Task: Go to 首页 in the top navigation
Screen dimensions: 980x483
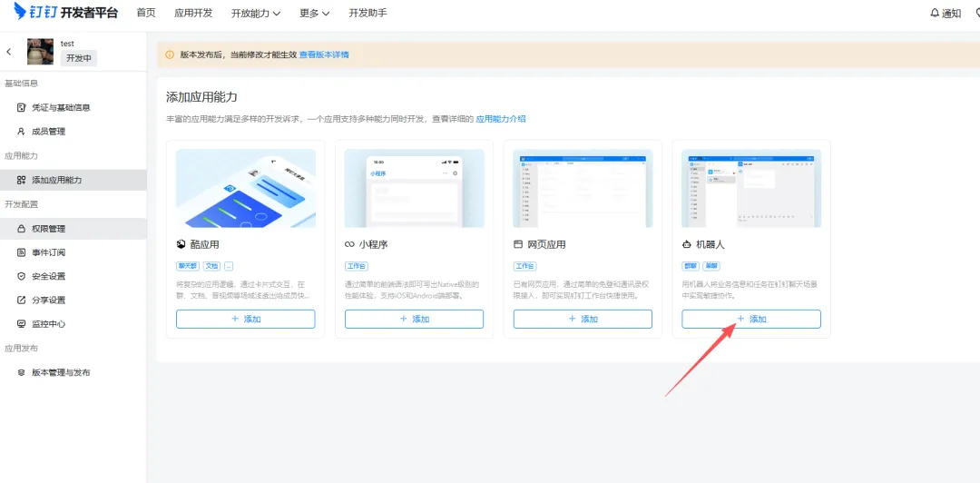Action: pos(145,13)
